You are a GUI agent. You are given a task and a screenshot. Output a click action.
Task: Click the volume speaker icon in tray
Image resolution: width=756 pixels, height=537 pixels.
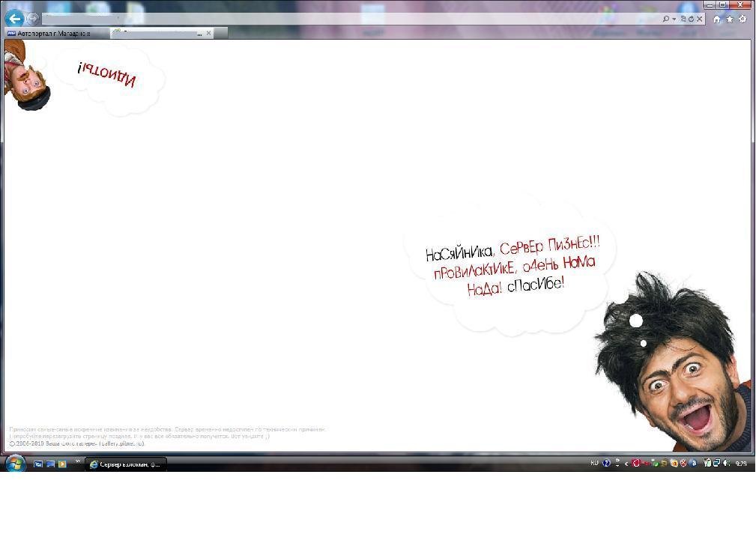[727, 464]
